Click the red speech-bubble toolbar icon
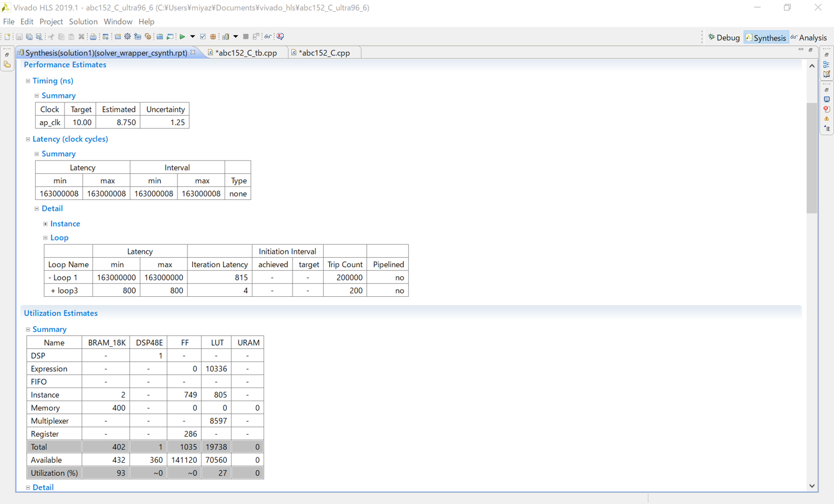This screenshot has width=834, height=504. click(280, 37)
